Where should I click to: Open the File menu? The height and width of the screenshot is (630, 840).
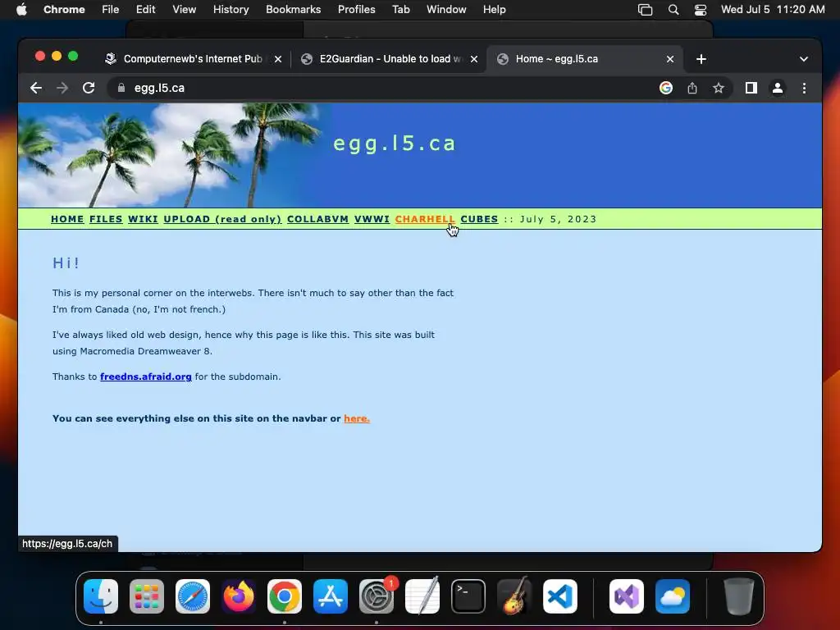point(111,10)
